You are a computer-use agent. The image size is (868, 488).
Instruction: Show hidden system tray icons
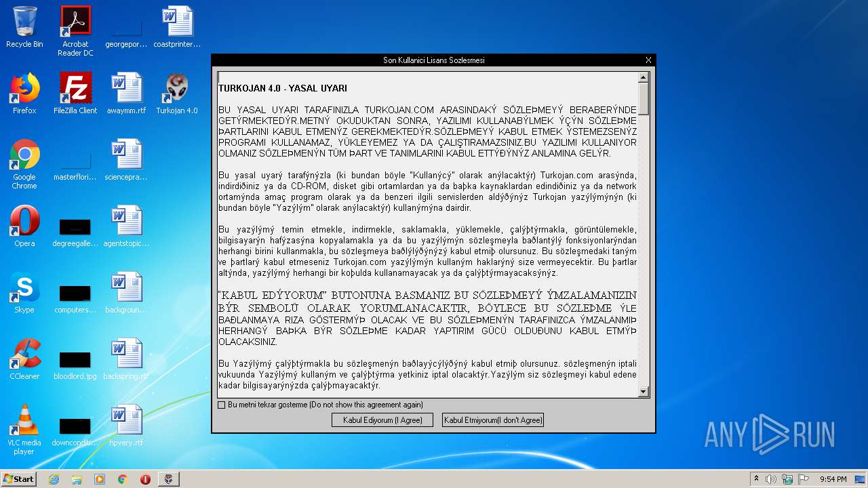756,479
